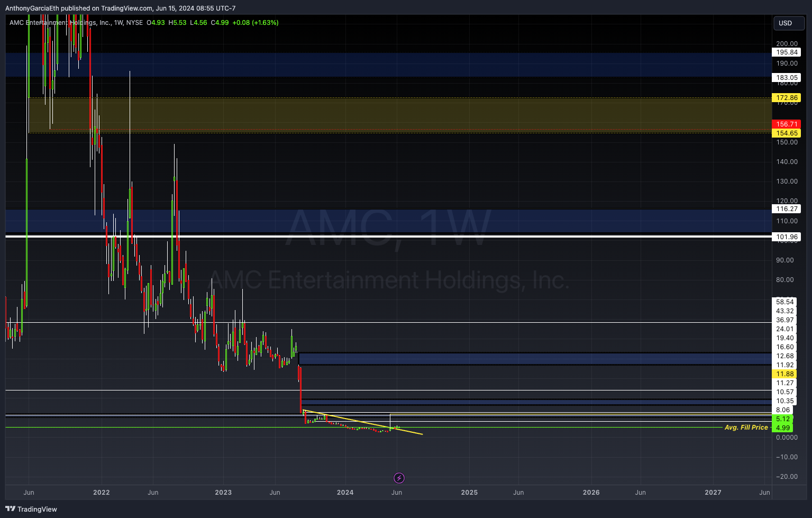Screen dimensions: 812x518
Task: Click the 11.27 price label
Action: click(x=785, y=383)
